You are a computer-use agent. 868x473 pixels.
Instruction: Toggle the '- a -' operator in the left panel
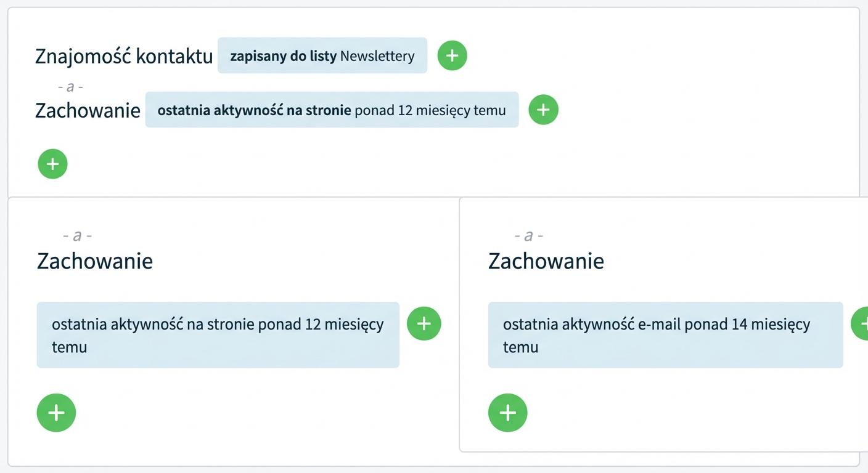click(x=77, y=235)
